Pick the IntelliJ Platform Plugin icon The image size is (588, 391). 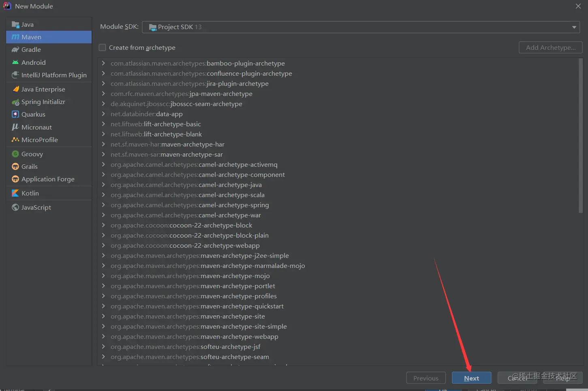15,75
